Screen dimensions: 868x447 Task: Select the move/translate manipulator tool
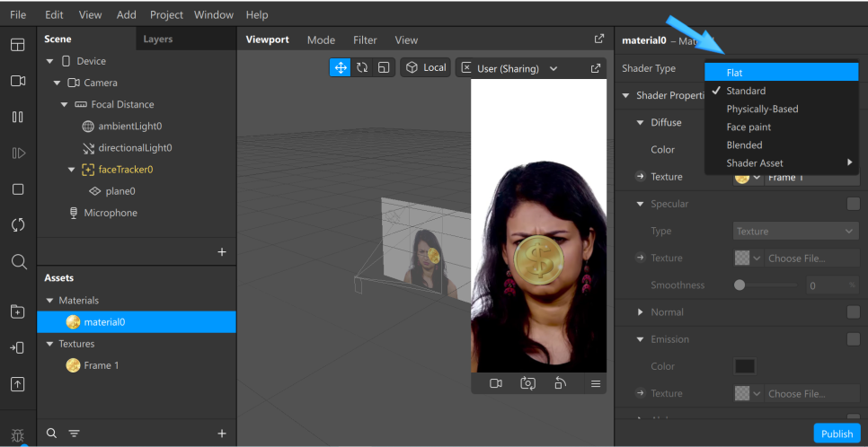(341, 68)
